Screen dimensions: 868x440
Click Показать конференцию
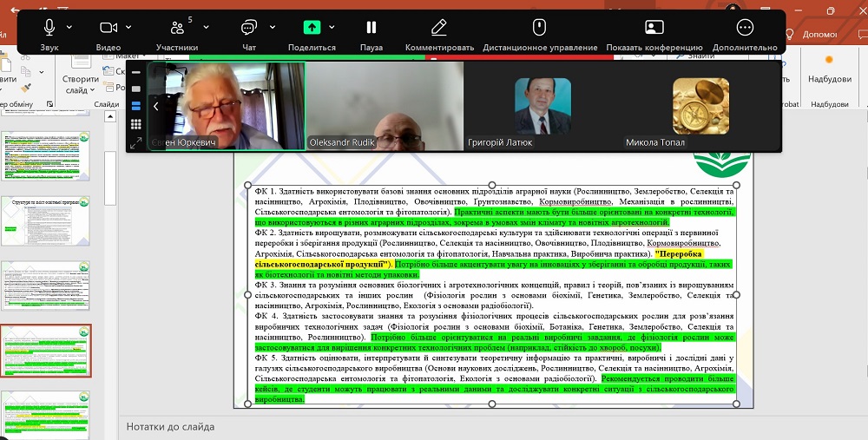[654, 28]
